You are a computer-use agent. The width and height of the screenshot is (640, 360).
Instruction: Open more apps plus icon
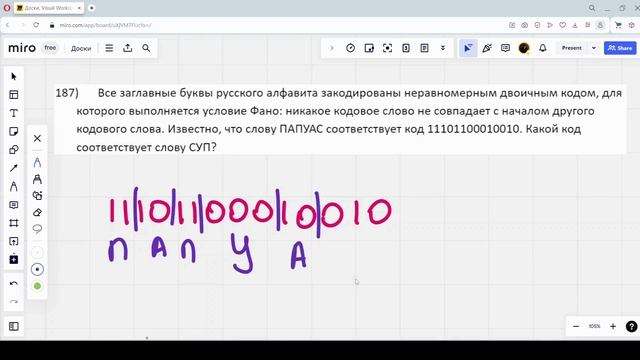13,260
